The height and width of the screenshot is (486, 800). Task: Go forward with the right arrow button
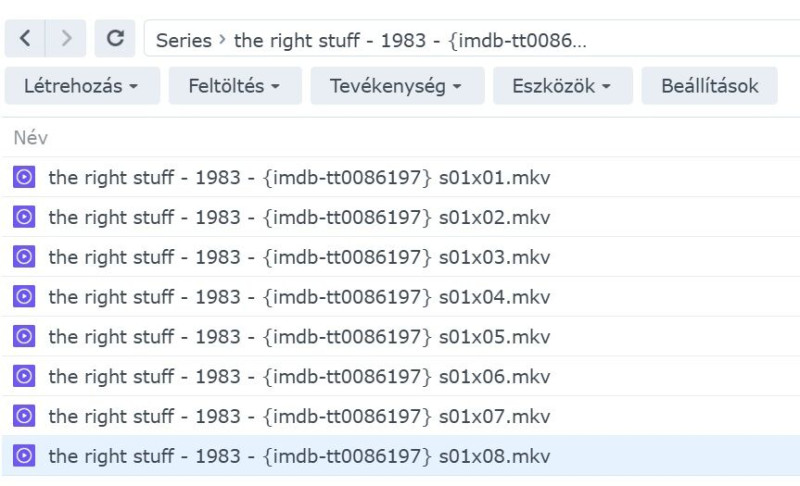[66, 38]
